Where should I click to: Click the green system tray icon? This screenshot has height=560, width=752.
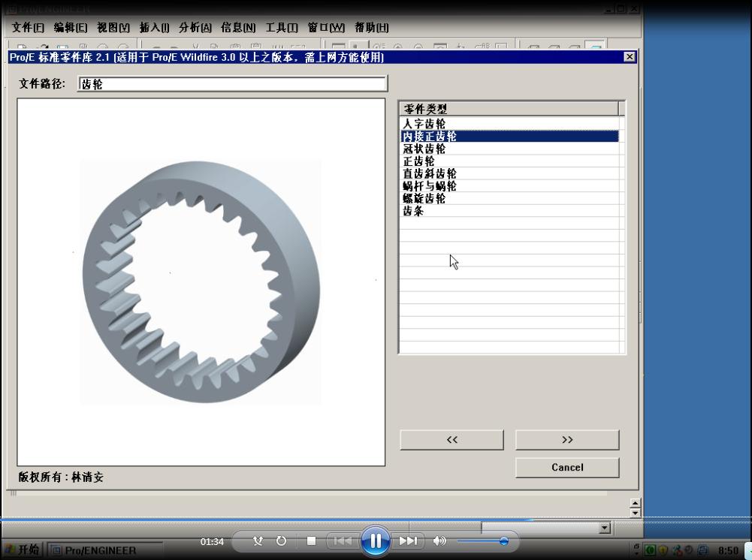pyautogui.click(x=651, y=550)
